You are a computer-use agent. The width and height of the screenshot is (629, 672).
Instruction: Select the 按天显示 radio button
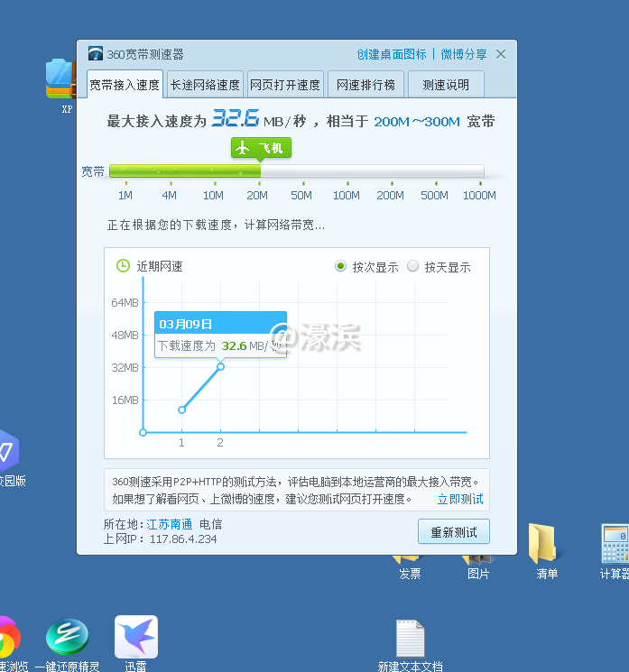pos(412,266)
